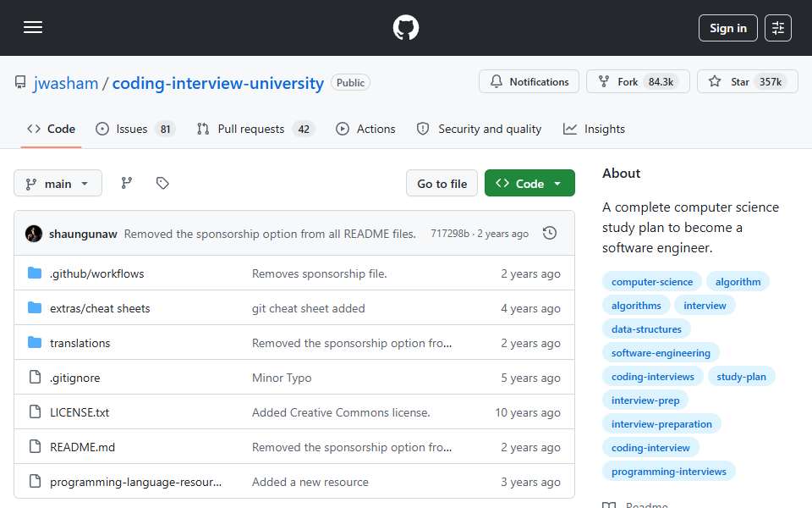Open the Actions tab
This screenshot has height=508, width=812.
(365, 129)
